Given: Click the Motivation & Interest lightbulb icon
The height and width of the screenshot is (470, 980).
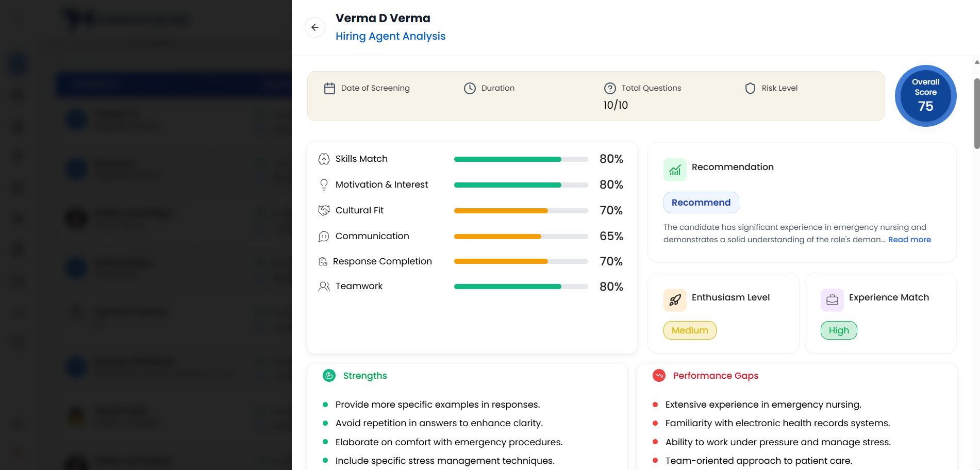Looking at the screenshot, I should pyautogui.click(x=324, y=185).
